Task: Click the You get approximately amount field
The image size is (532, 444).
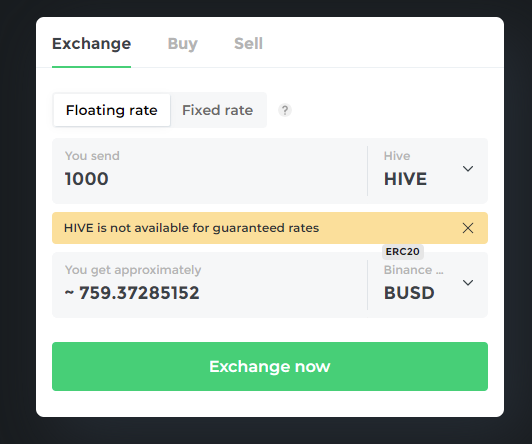Action: [x=210, y=285]
